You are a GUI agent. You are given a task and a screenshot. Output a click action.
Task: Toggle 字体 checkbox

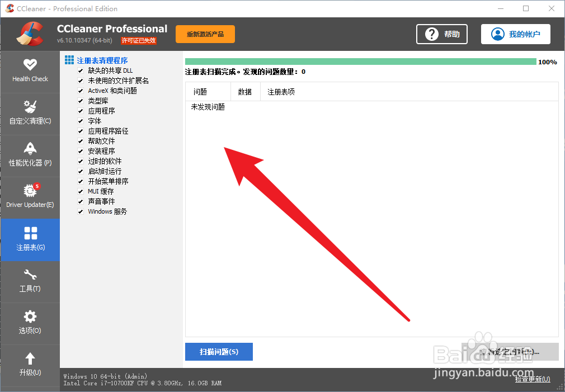[81, 121]
